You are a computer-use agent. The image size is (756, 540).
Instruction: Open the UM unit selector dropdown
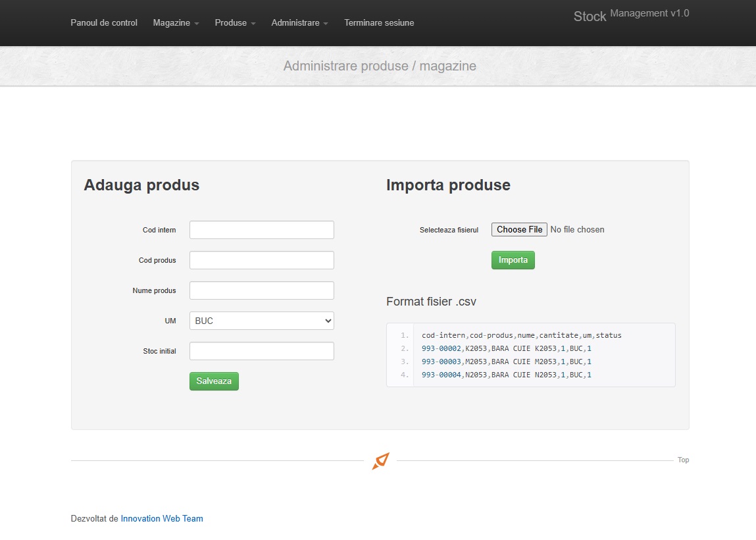(x=261, y=321)
